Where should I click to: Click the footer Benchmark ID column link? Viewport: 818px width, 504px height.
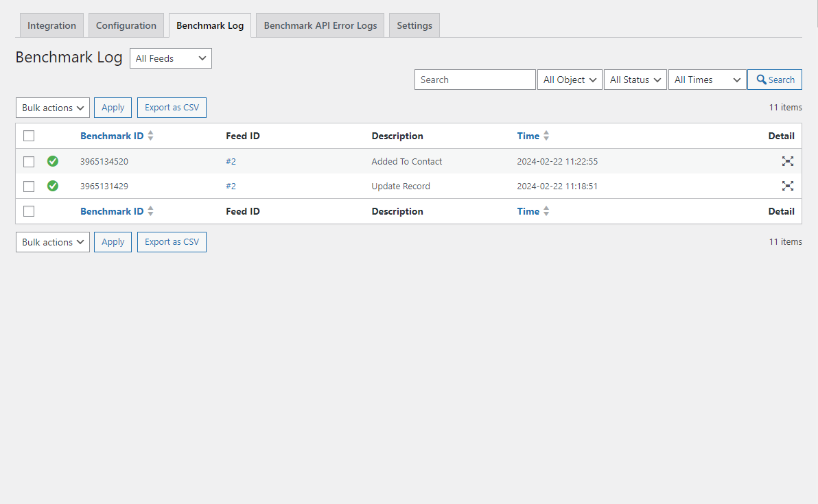coord(112,212)
